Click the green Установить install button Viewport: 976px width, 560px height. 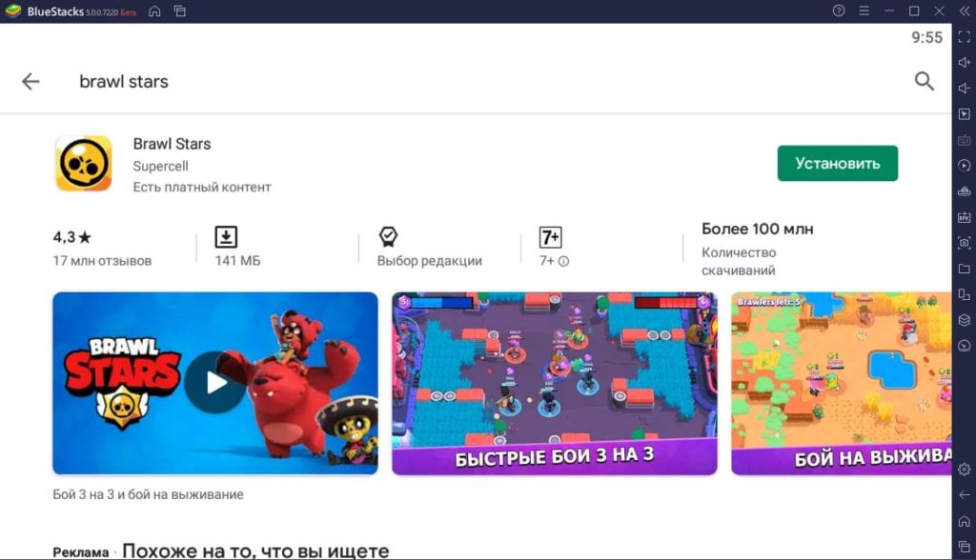click(x=837, y=164)
